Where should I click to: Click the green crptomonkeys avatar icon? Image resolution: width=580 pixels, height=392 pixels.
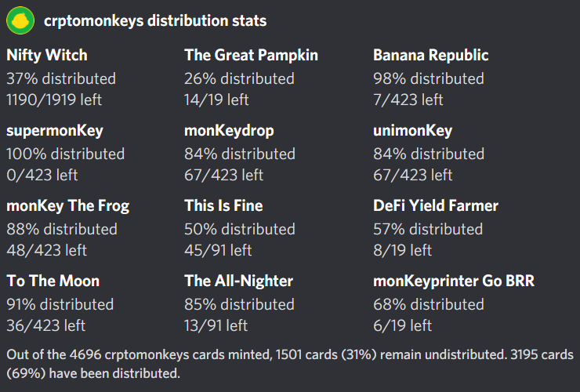pos(20,20)
